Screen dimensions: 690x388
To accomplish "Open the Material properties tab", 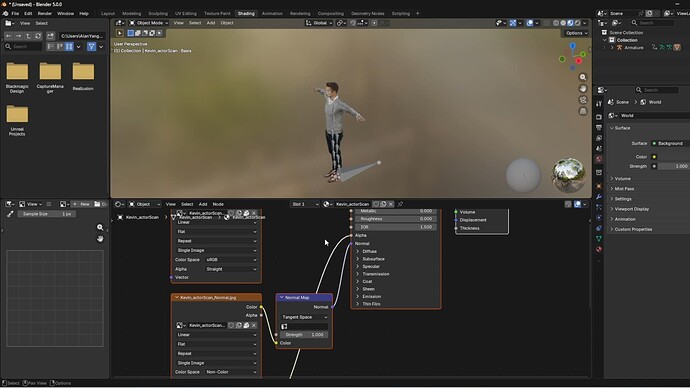I will coord(598,249).
